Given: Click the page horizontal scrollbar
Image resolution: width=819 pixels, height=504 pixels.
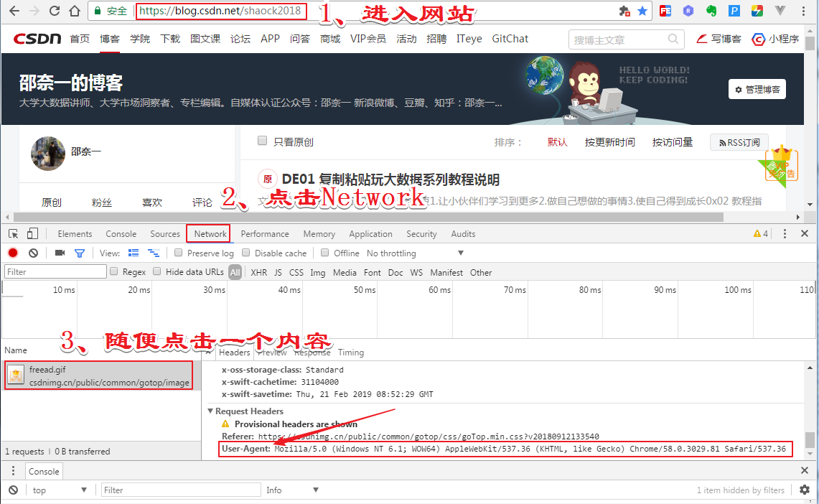Looking at the screenshot, I should [x=368, y=217].
